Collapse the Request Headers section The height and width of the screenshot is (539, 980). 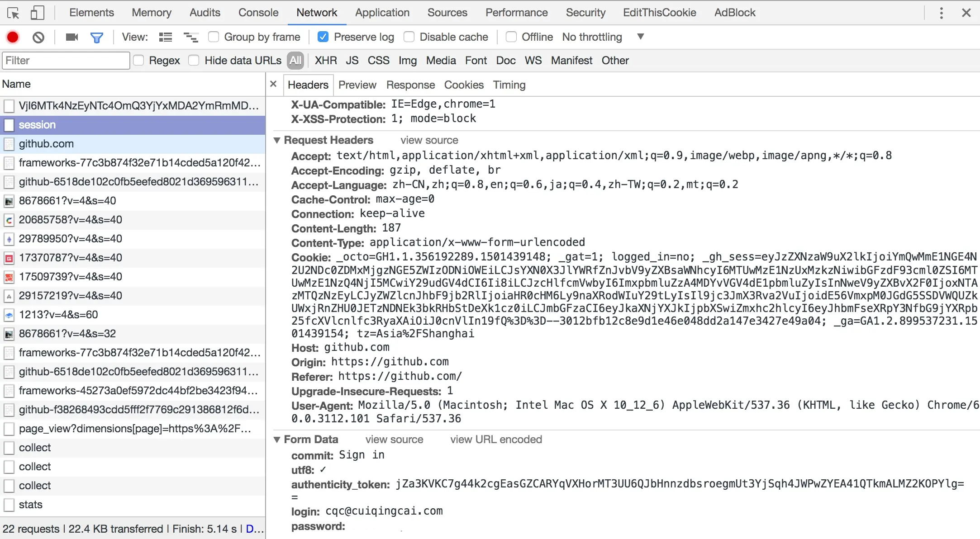[277, 140]
